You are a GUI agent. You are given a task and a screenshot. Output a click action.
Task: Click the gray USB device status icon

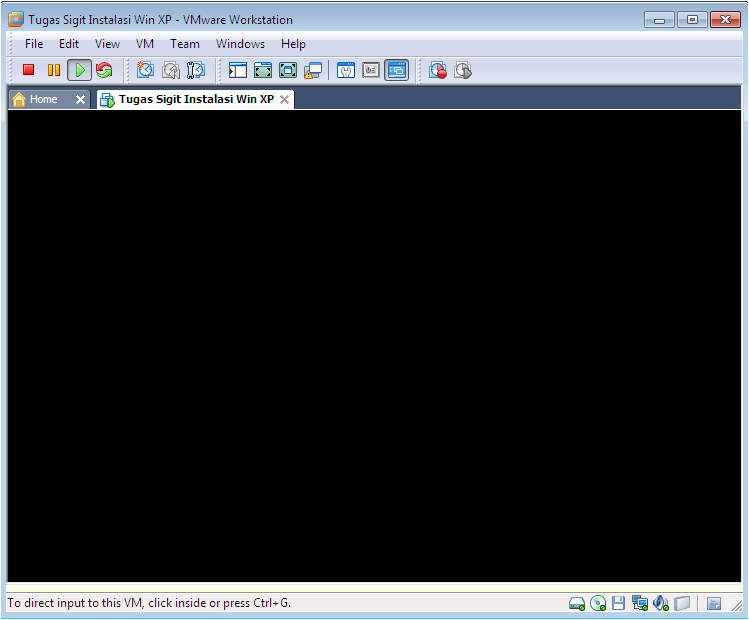(x=682, y=603)
